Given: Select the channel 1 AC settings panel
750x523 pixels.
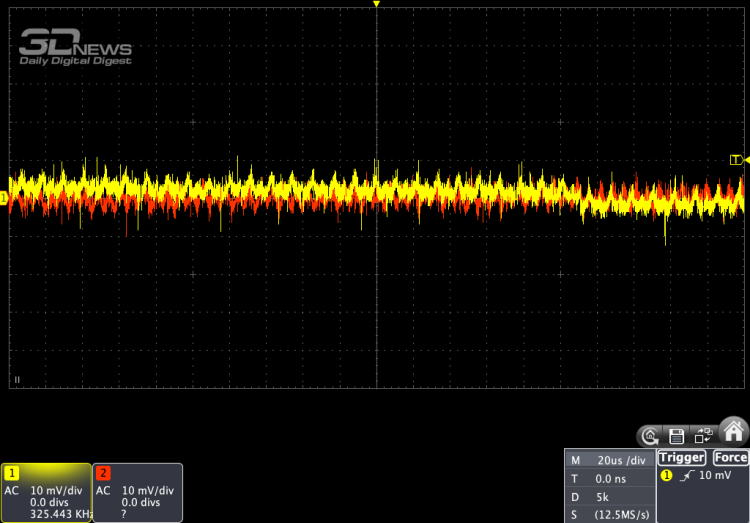Looking at the screenshot, I should (45, 493).
